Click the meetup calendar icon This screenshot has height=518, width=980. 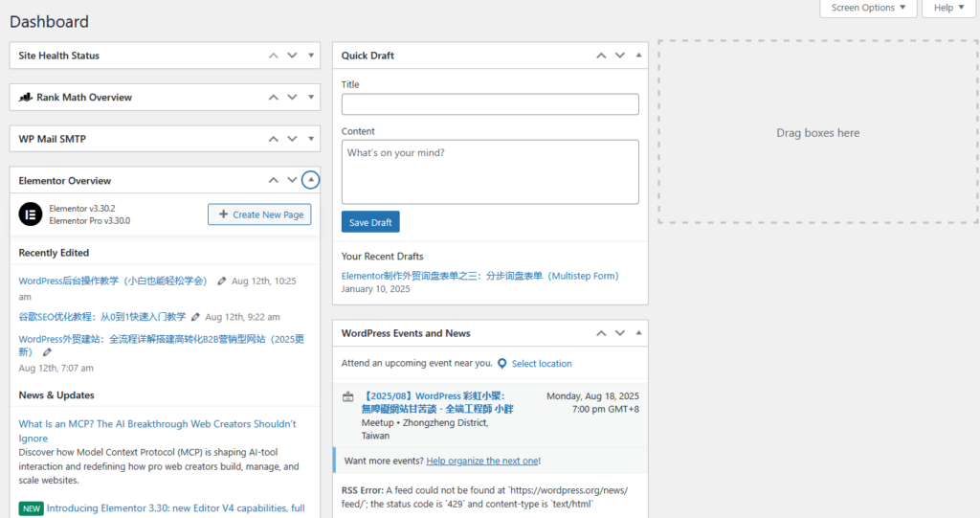348,396
